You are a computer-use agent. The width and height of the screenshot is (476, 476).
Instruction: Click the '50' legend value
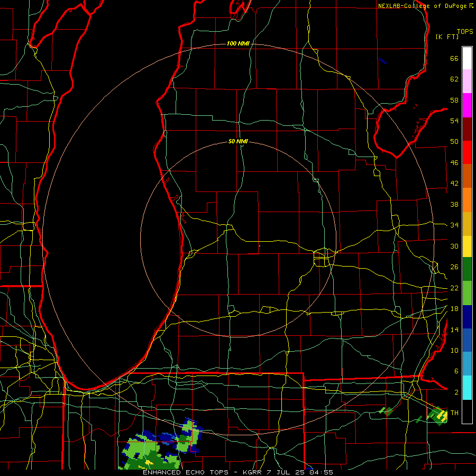click(x=454, y=142)
